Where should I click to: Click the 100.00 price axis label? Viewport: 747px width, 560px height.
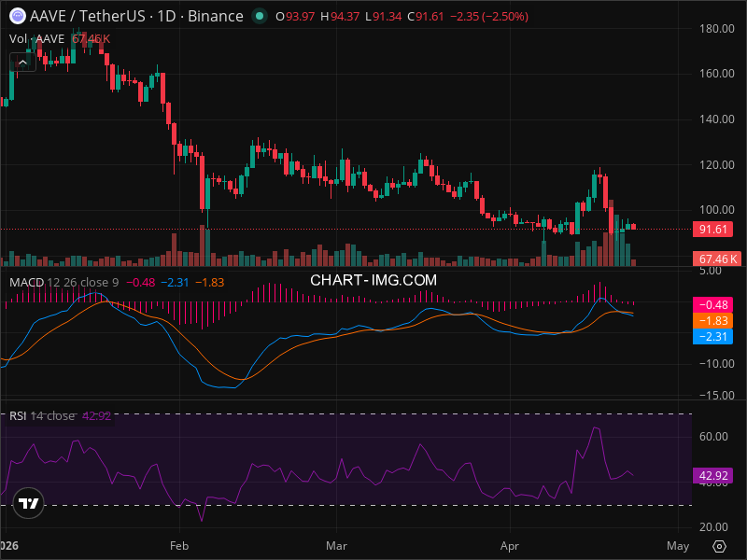716,209
